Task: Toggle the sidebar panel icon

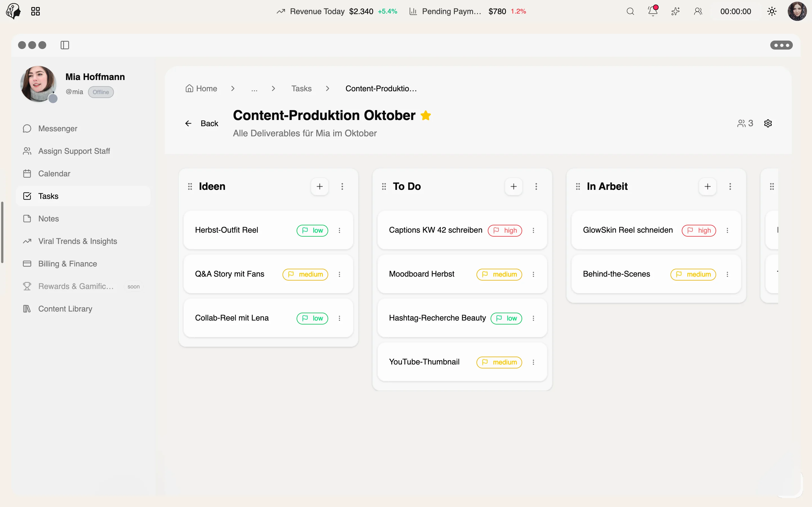Action: (x=65, y=45)
